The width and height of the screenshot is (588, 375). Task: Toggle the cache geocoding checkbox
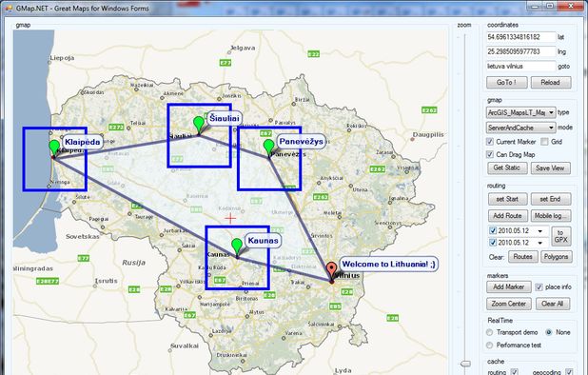point(569,372)
